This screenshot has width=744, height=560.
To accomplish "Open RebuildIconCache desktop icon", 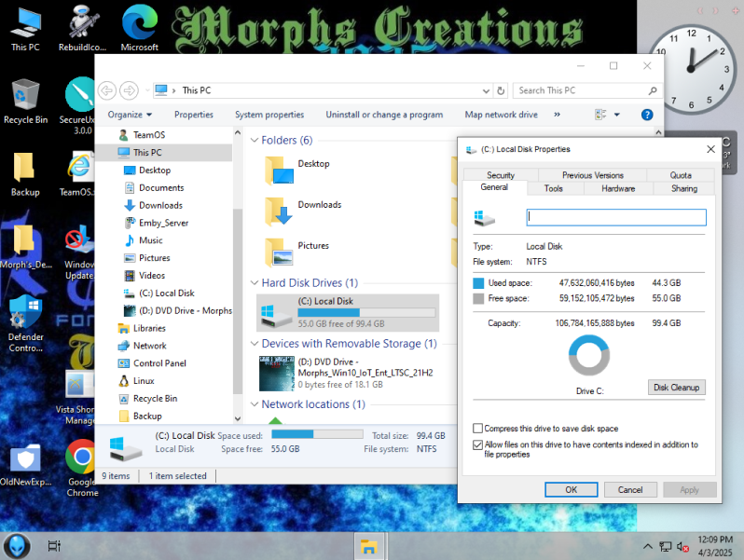I will [83, 30].
